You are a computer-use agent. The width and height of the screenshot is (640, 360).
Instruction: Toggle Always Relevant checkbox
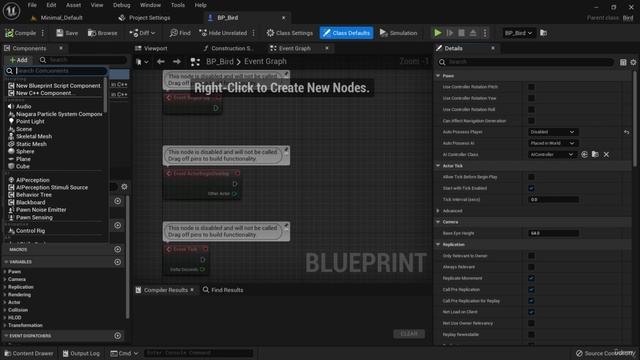531,267
